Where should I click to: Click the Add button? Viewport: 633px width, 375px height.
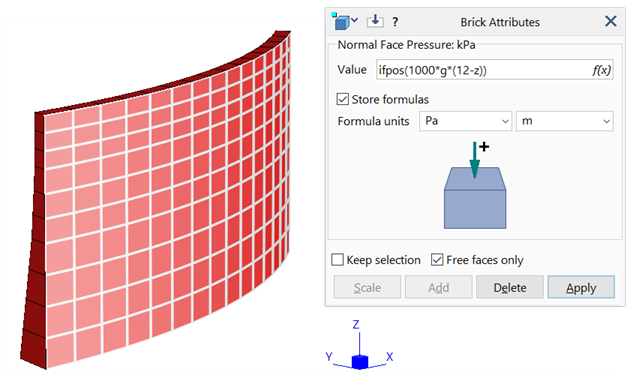tap(438, 287)
